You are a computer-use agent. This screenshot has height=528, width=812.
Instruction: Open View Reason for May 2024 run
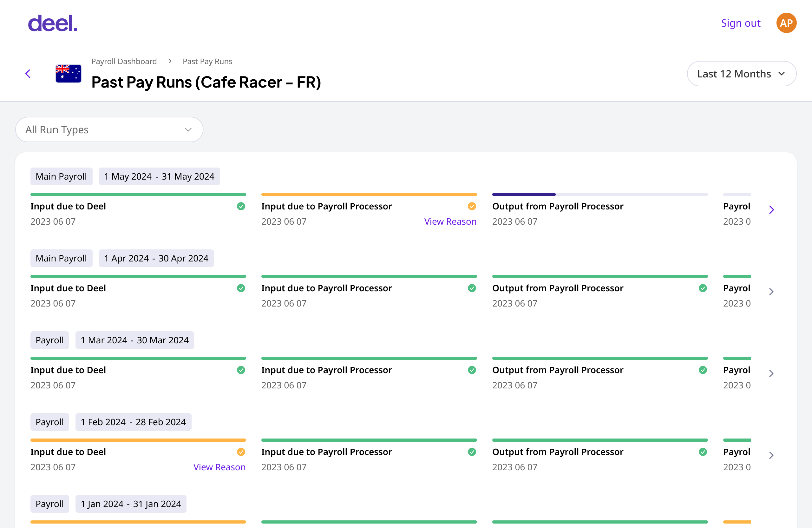(450, 221)
